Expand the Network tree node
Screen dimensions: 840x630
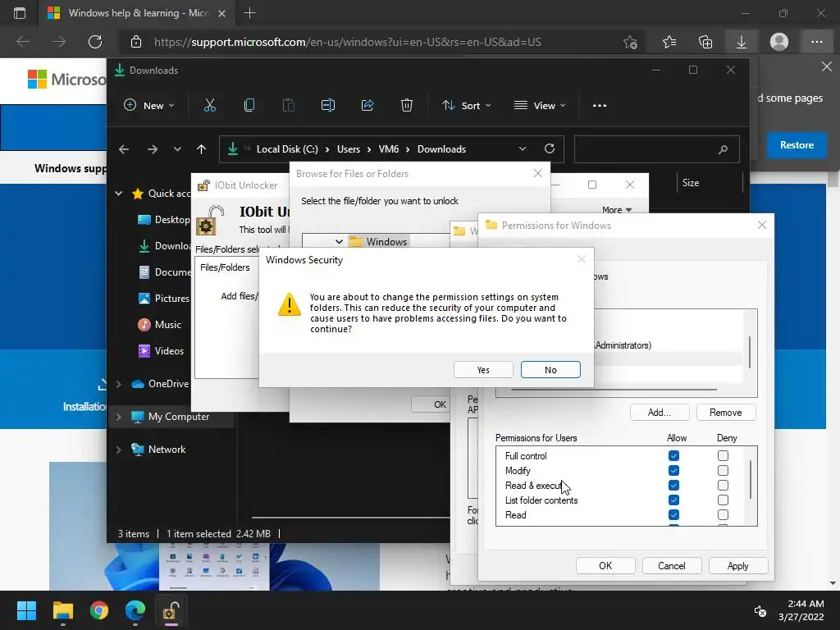(118, 450)
